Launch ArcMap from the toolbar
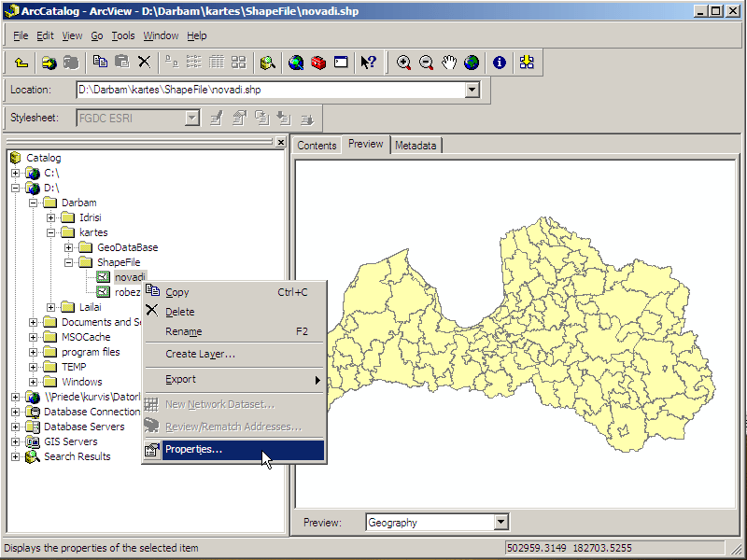The width and height of the screenshot is (747, 560). 296,63
